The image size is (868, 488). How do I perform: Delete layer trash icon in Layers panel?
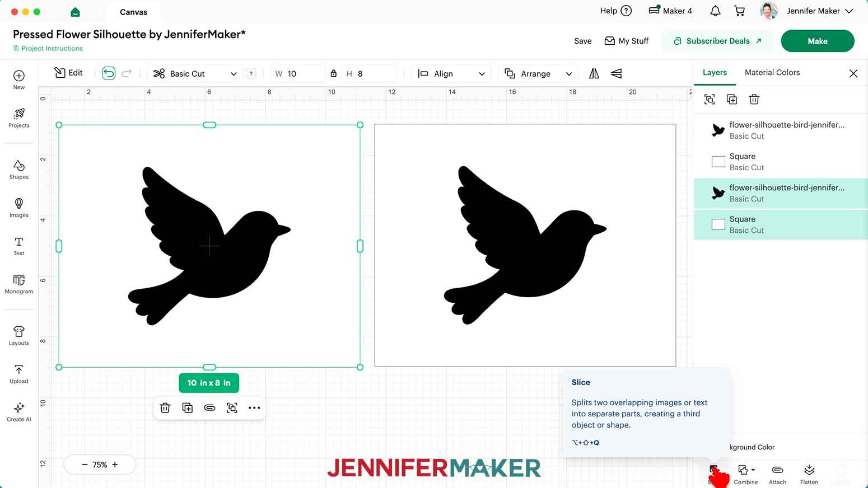click(754, 99)
